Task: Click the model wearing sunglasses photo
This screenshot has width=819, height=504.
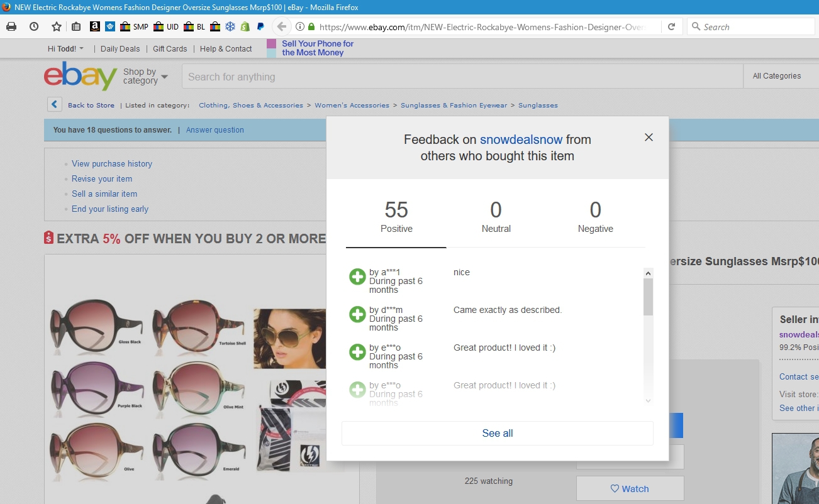Action: click(289, 338)
